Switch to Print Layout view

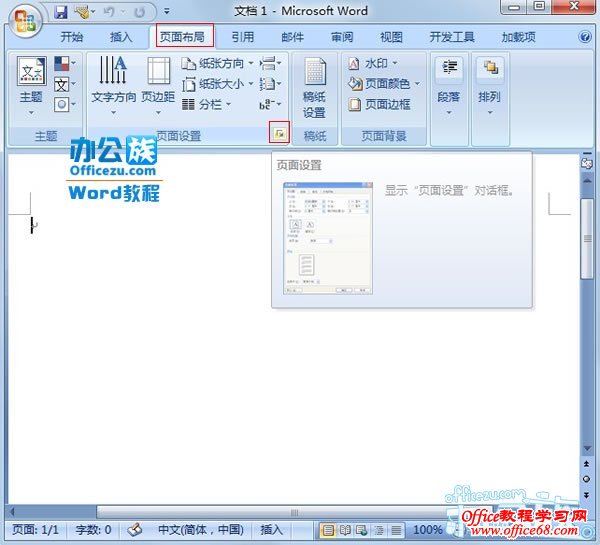click(328, 530)
